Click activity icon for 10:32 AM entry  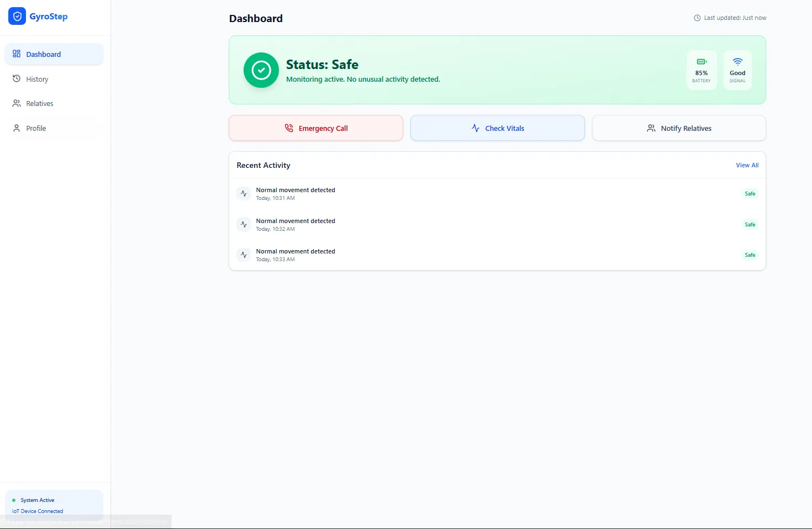coord(244,224)
